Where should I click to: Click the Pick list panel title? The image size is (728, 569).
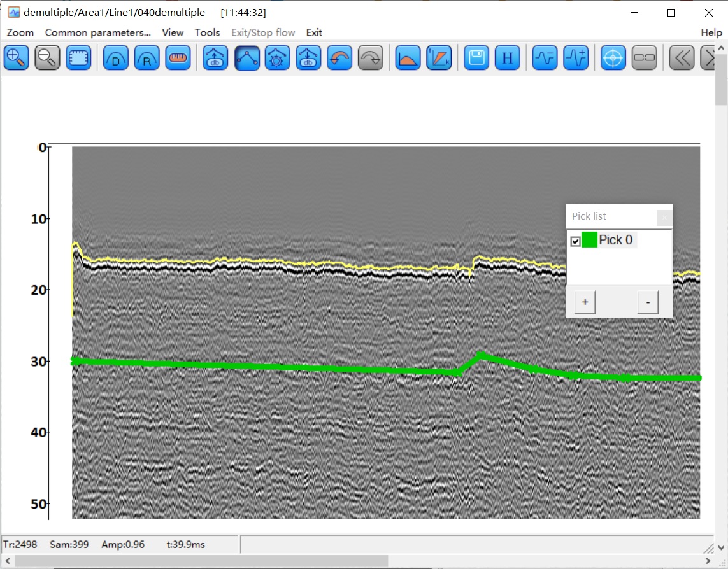click(x=589, y=216)
